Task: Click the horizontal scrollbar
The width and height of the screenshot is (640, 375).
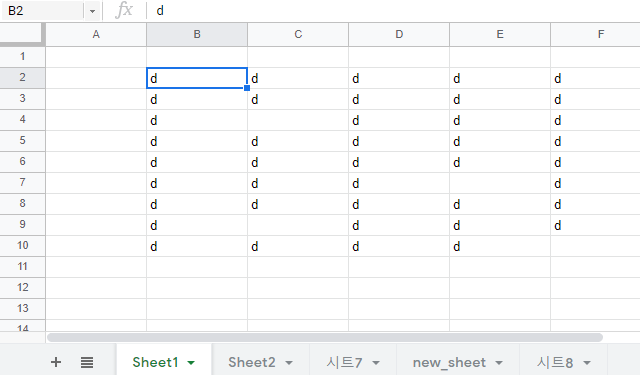Action: coord(325,337)
